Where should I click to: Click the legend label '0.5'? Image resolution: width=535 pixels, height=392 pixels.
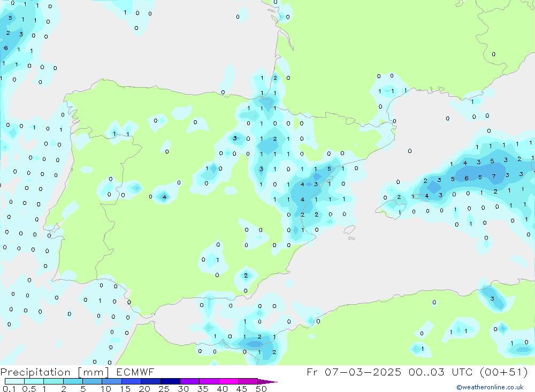coord(29,389)
